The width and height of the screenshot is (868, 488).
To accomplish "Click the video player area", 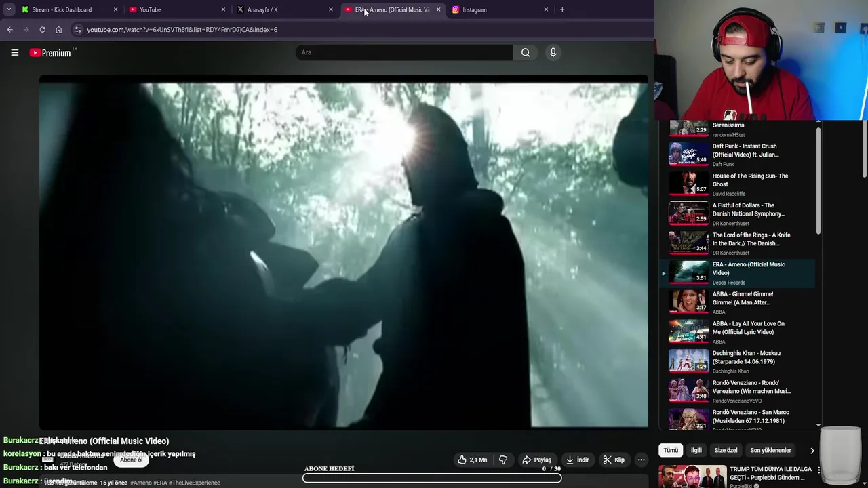I will pyautogui.click(x=344, y=252).
